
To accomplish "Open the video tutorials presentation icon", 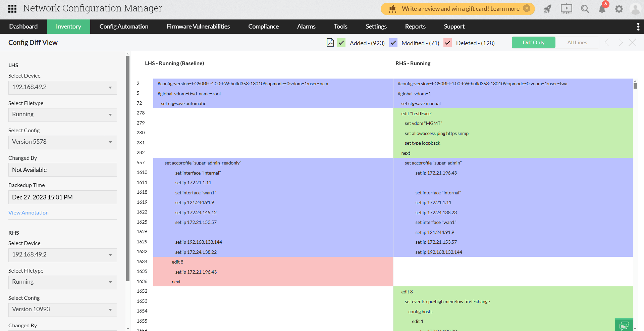I will (x=566, y=9).
